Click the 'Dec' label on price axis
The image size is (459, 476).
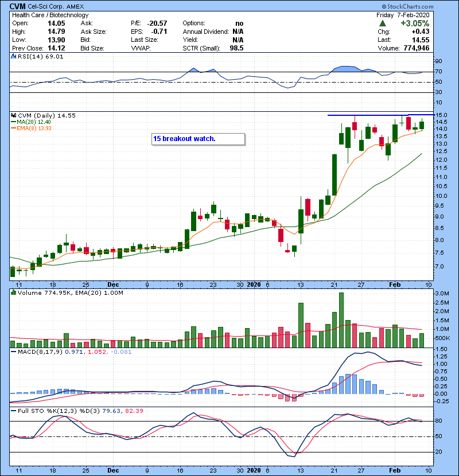(113, 285)
